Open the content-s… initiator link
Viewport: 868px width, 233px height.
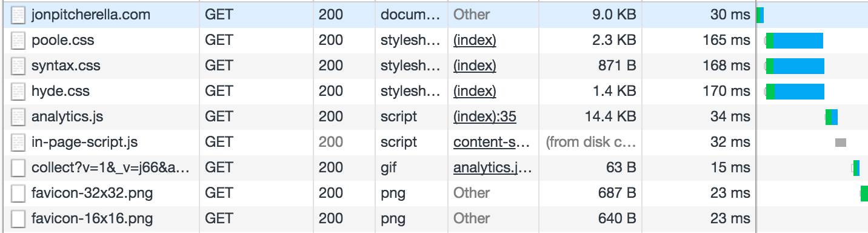[x=492, y=143]
